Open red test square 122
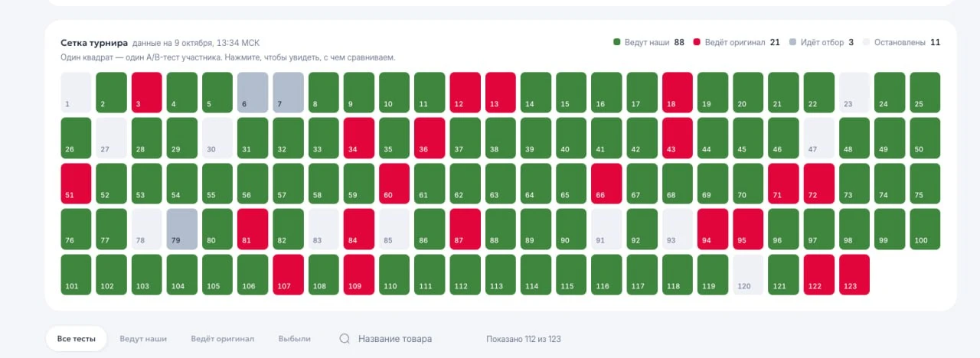980x358 pixels. tap(818, 275)
